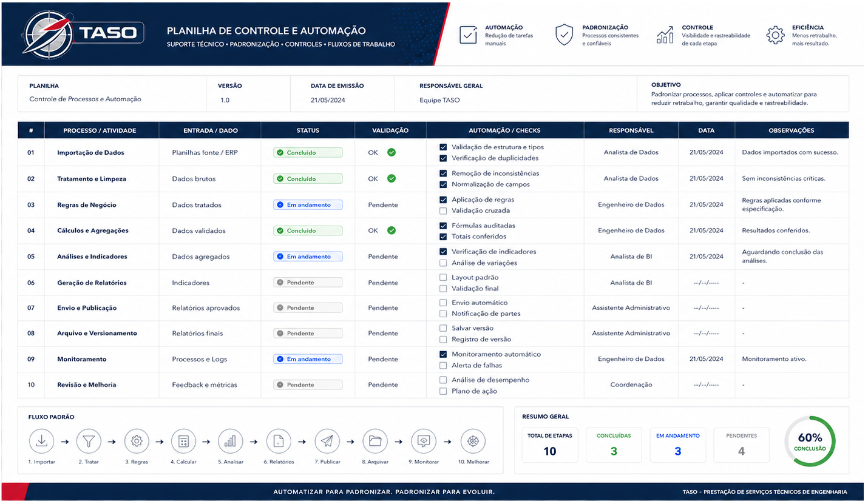Viewport: 868px width, 504px height.
Task: Check the Salvar versão checkbox
Action: click(443, 328)
